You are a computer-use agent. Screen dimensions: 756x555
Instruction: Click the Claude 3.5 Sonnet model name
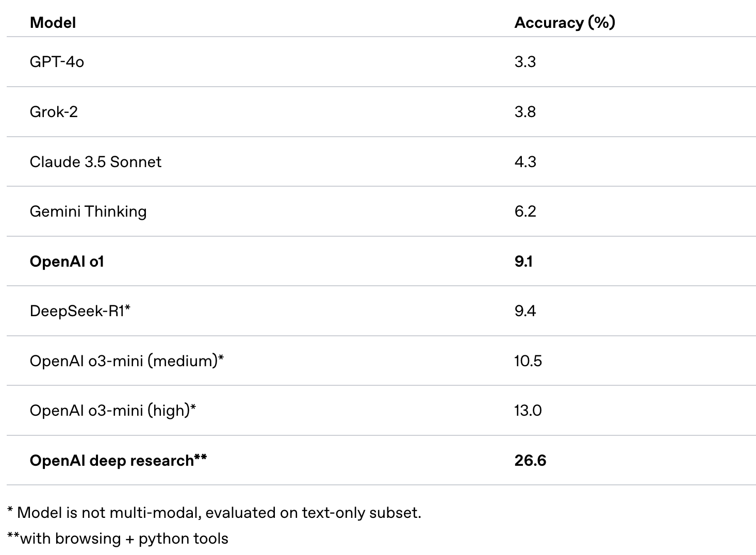[95, 162]
